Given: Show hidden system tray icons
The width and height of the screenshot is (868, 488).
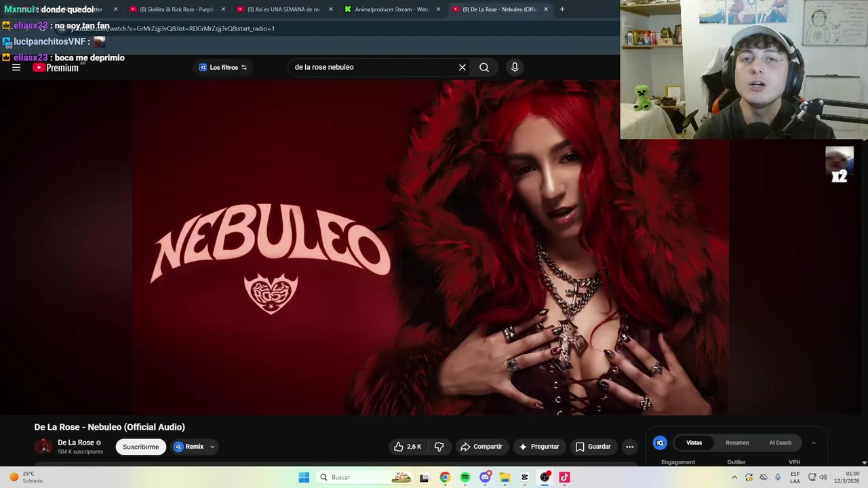Looking at the screenshot, I should tap(734, 477).
